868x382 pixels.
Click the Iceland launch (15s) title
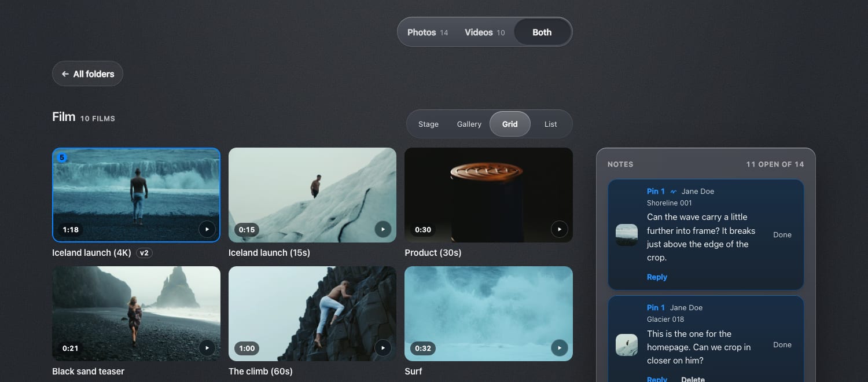tap(269, 253)
